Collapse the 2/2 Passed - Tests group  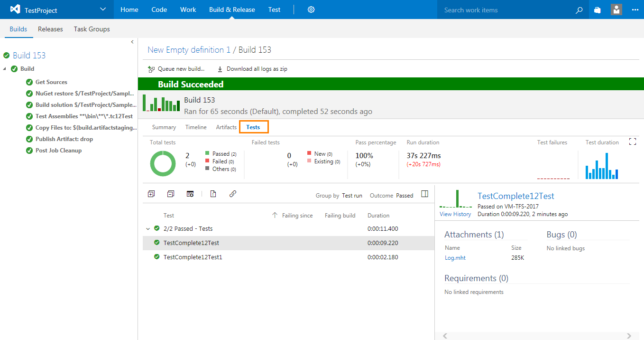(148, 229)
